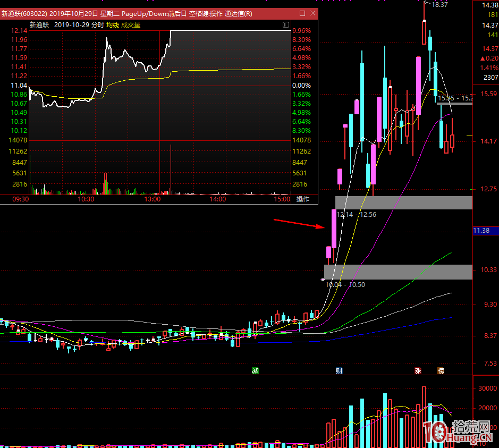This screenshot has width=499, height=448.
Task: Click the blue 11.38 price tag
Action: tap(486, 230)
